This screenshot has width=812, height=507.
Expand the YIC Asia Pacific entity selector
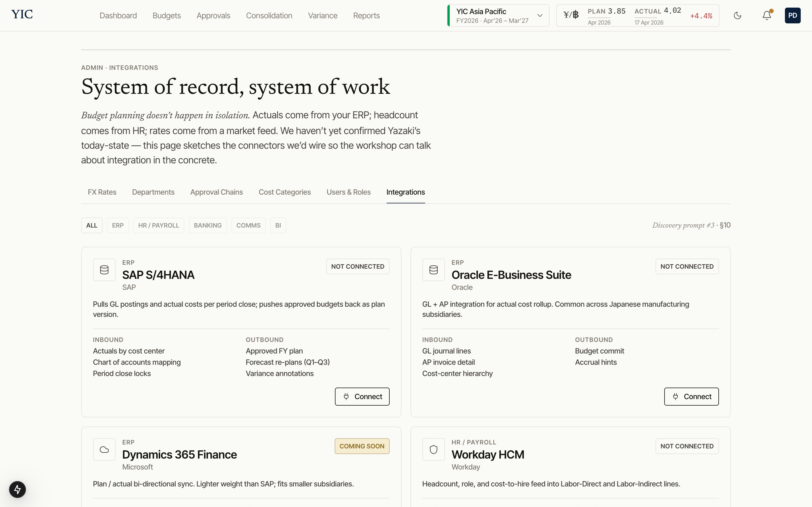point(498,15)
